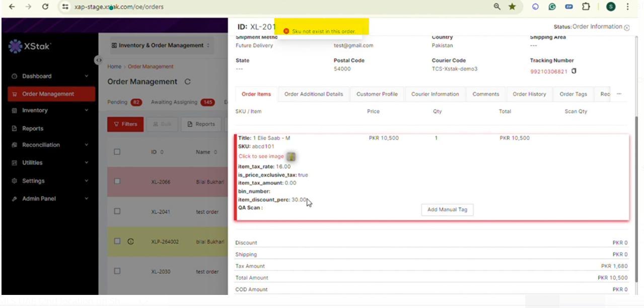Expand the Settings sidebar section
Viewport: 644px width, 308px height.
coord(50,181)
